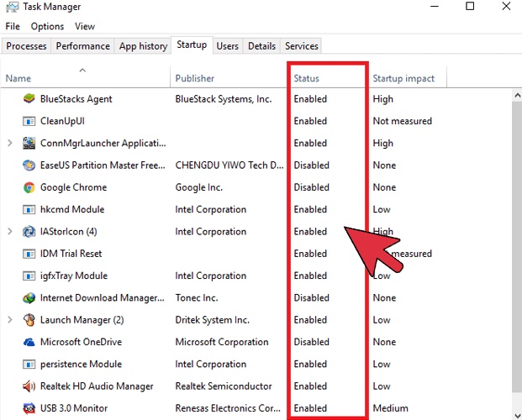Sort by the Startup impact column header

pyautogui.click(x=403, y=79)
